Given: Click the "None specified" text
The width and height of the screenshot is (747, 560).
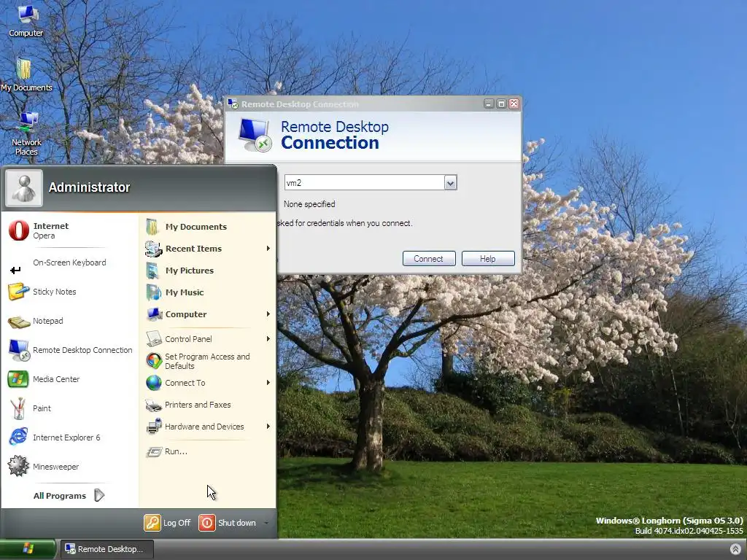Looking at the screenshot, I should coord(309,204).
